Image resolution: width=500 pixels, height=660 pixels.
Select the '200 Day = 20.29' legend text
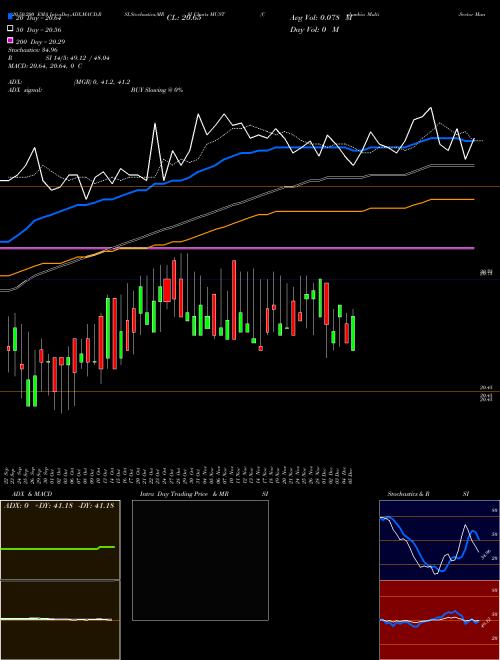tap(40, 42)
